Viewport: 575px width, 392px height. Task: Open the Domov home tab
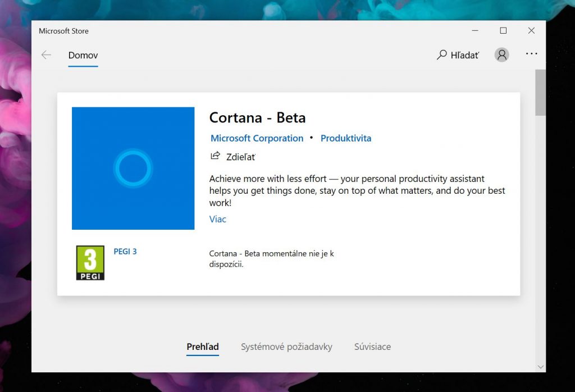click(x=83, y=56)
